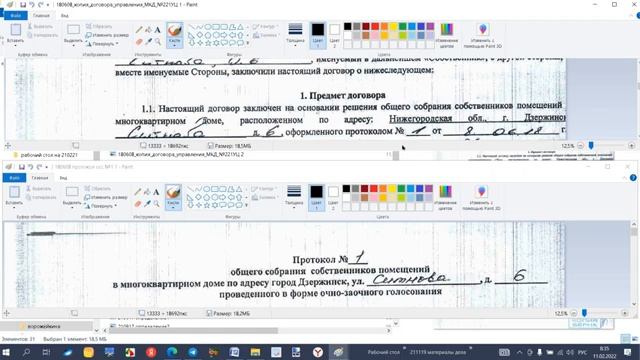Open Edit with Paint 3D in договора window
640x360 pixels.
(x=483, y=36)
